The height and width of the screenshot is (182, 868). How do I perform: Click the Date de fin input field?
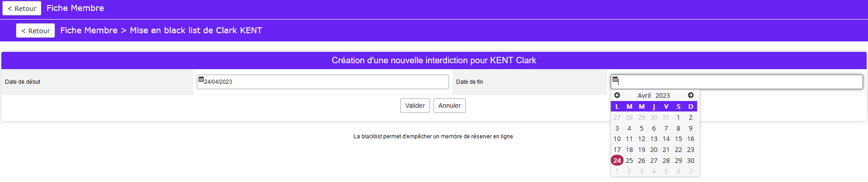(737, 82)
